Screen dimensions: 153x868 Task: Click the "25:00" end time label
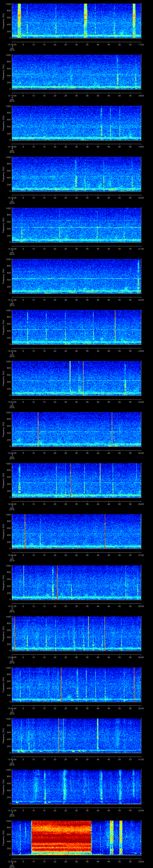[x=141, y=453]
